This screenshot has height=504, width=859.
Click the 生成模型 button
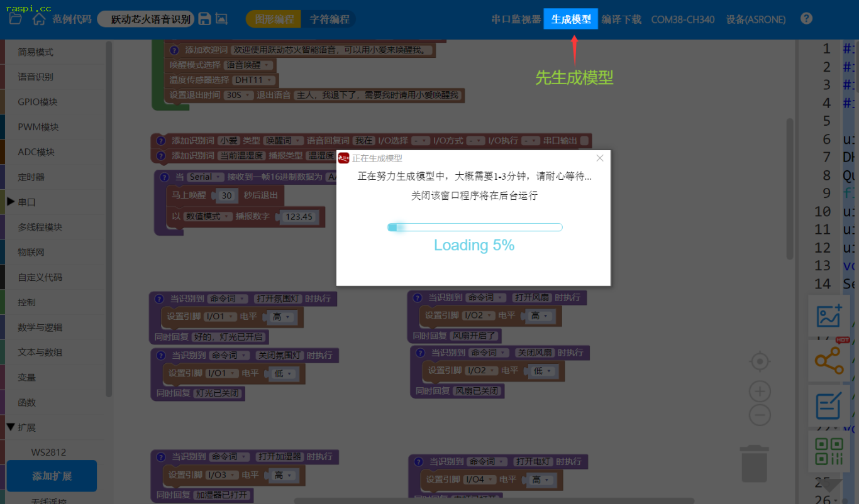point(571,19)
